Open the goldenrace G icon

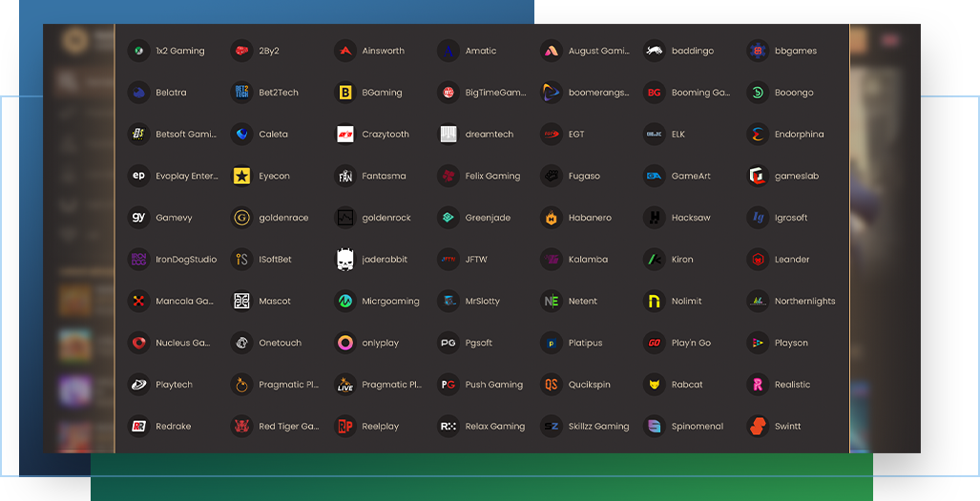click(241, 218)
